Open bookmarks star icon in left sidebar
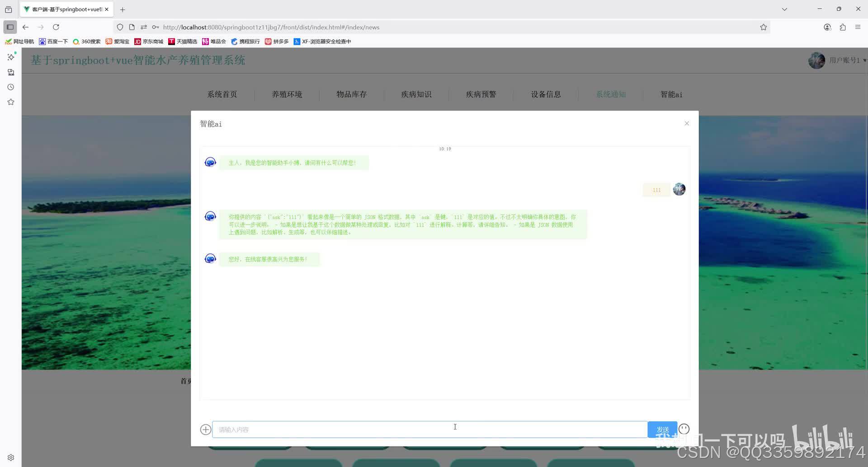The height and width of the screenshot is (467, 868). (x=10, y=102)
